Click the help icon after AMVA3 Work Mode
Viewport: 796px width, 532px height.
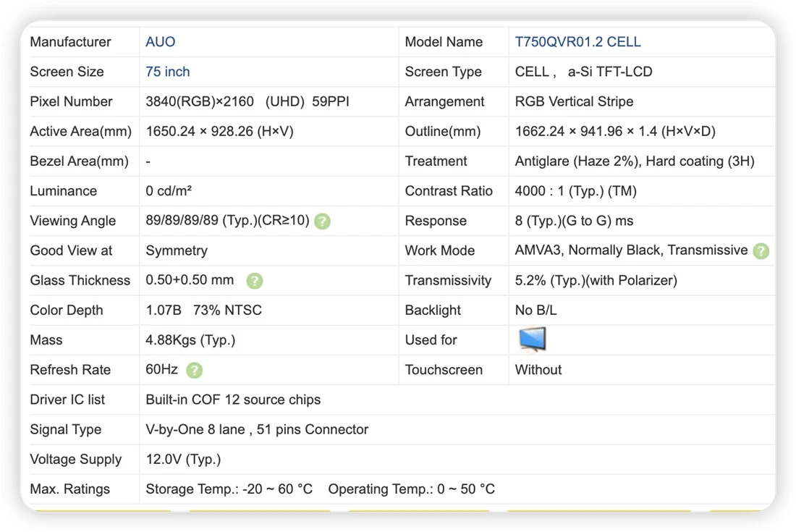tap(761, 250)
